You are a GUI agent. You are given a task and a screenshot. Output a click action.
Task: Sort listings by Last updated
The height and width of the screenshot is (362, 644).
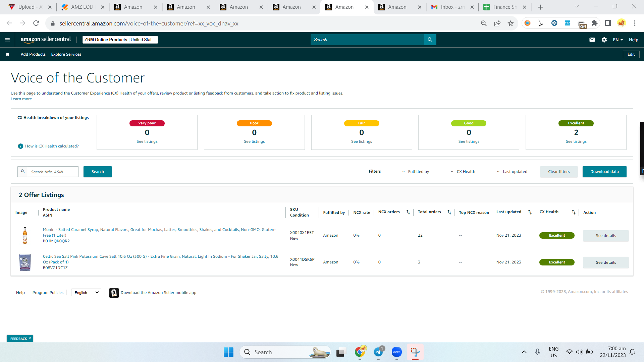(530, 212)
